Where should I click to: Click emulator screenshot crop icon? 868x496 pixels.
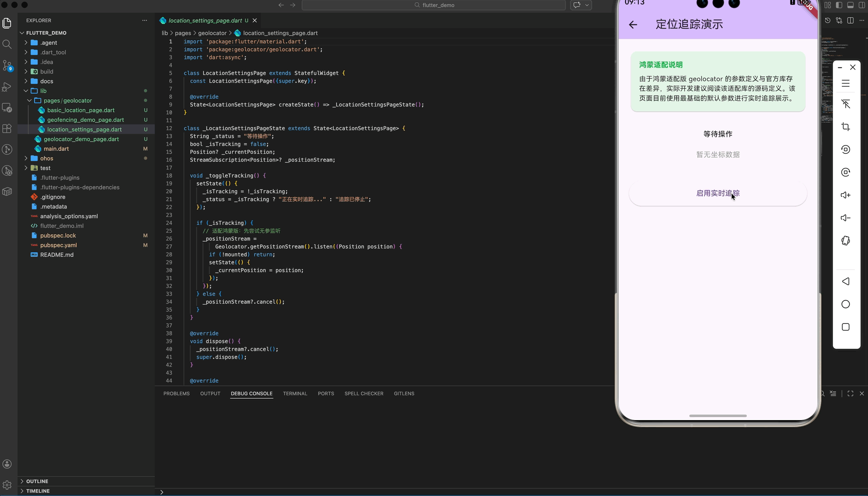846,127
